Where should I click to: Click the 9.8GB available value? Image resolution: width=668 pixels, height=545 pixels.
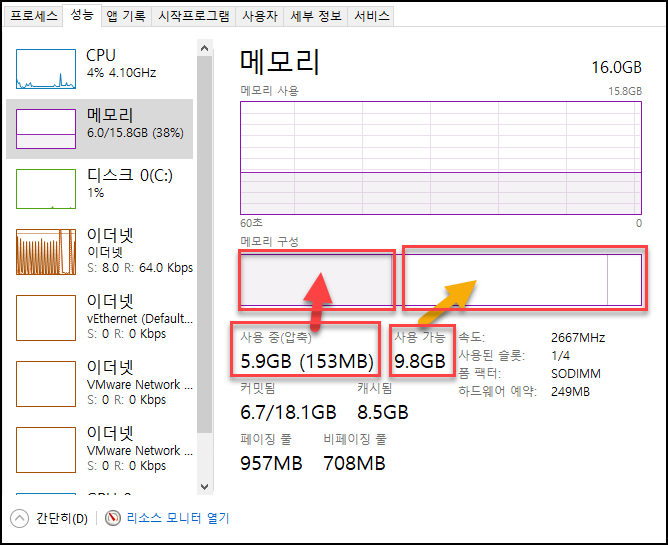point(420,361)
